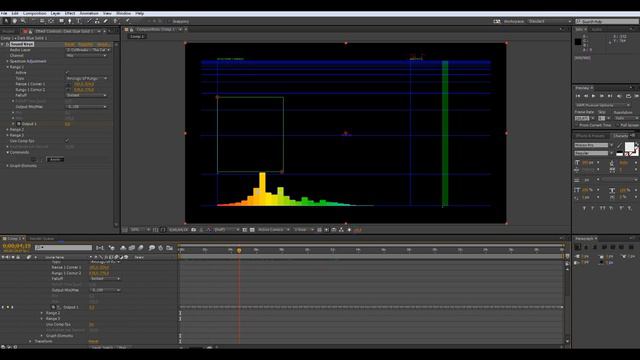Image resolution: width=640 pixels, height=360 pixels.
Task: Select the Clone Stamp tool
Action: point(97,21)
